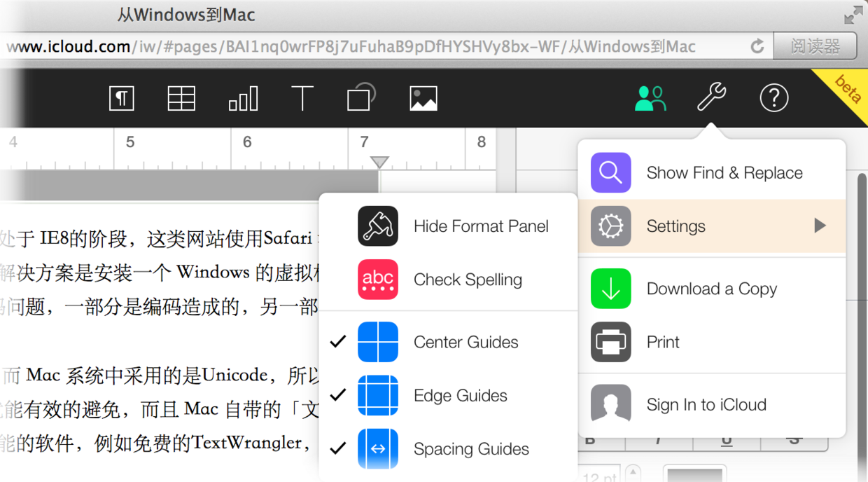Add a text box with the T icon
Image resolution: width=868 pixels, height=482 pixels.
click(x=302, y=98)
